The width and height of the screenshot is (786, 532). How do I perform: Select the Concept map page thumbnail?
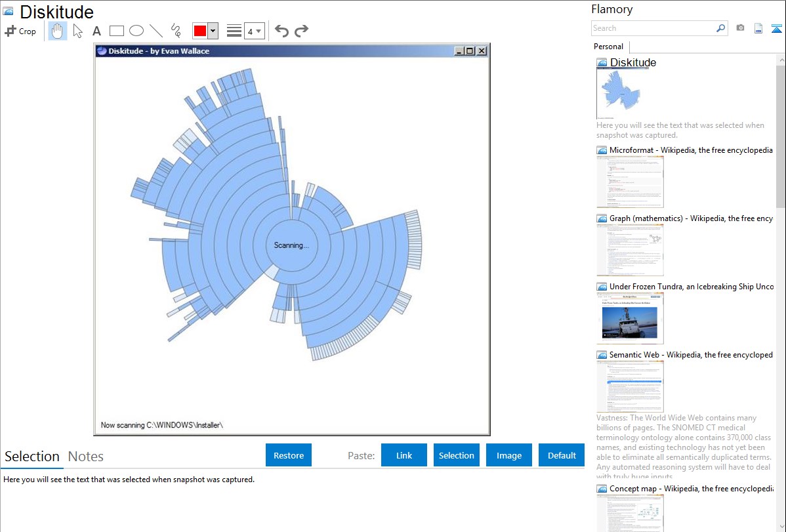pyautogui.click(x=630, y=513)
